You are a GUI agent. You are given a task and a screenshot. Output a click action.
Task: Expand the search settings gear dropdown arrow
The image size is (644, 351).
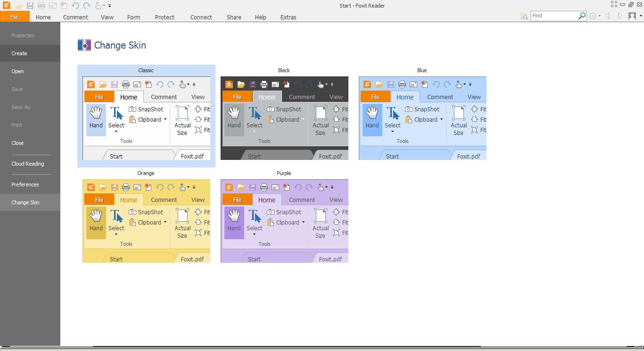click(599, 16)
